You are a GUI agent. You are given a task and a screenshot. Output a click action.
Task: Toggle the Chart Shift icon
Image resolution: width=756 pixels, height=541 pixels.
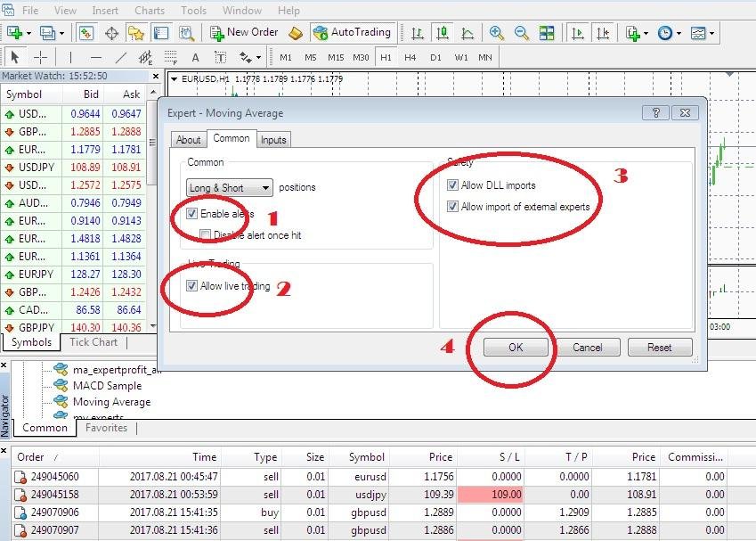[603, 33]
